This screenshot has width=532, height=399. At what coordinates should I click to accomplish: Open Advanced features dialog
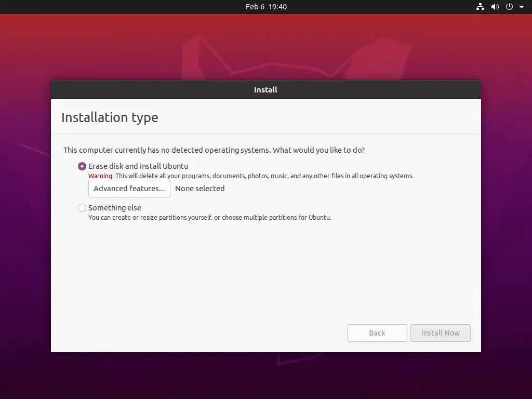[129, 189]
